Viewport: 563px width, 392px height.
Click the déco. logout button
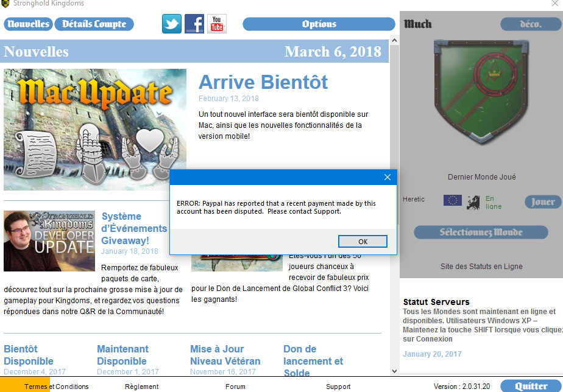[531, 24]
